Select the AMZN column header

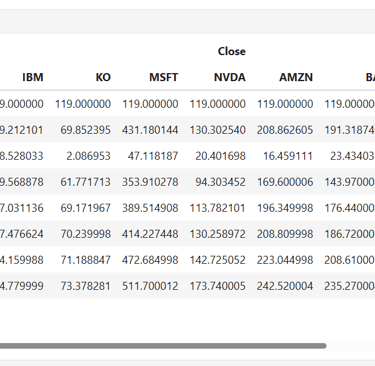pos(296,77)
